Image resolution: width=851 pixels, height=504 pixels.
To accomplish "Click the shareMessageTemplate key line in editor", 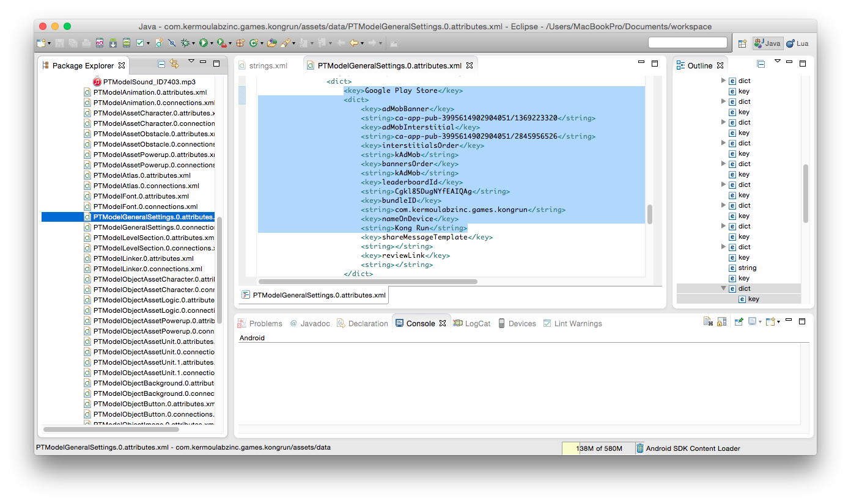I will coord(426,237).
